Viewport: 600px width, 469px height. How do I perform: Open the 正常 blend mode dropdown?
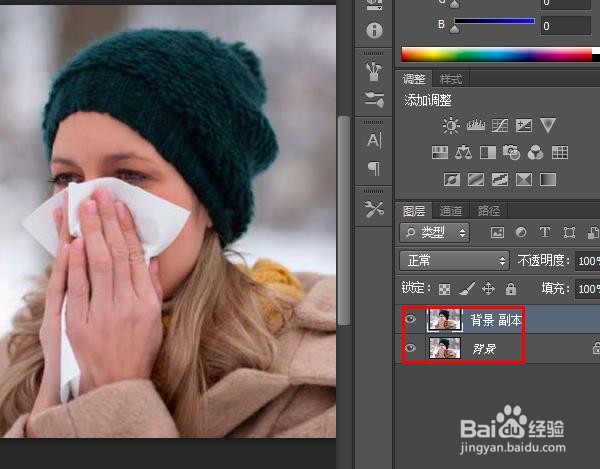(x=454, y=261)
